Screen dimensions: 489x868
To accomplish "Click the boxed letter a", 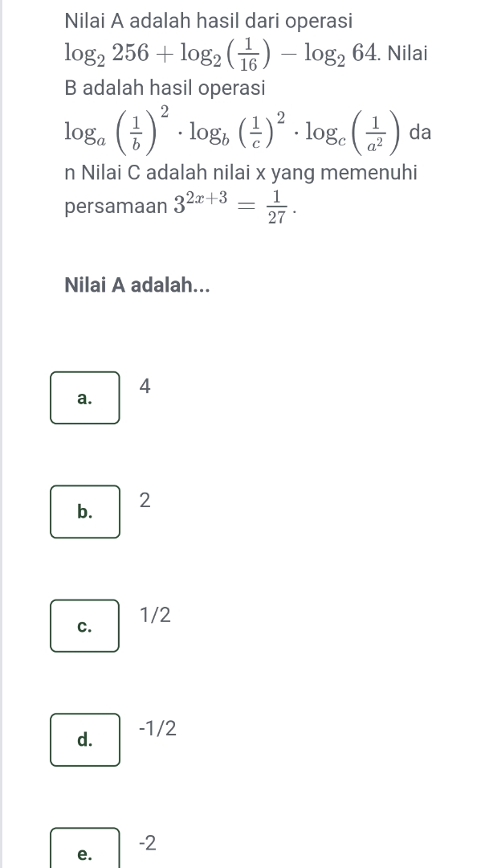I will point(84,397).
